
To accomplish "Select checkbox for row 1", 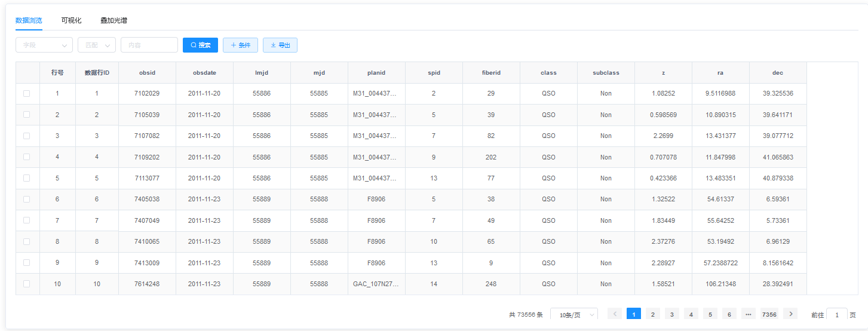I will pyautogui.click(x=26, y=94).
